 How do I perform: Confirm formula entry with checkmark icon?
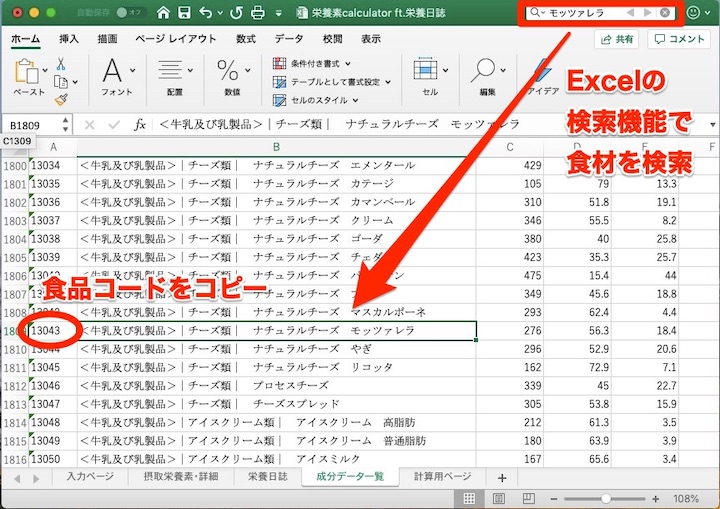(x=114, y=124)
